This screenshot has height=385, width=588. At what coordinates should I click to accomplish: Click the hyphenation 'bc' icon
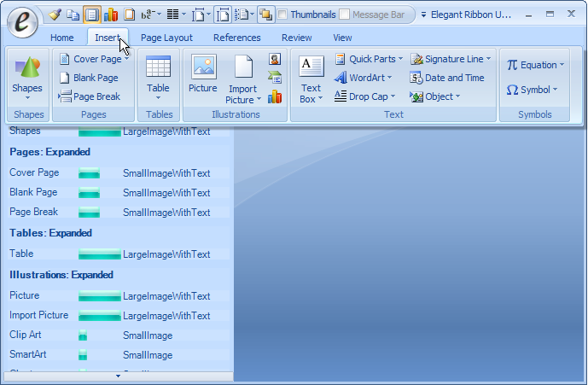click(148, 15)
